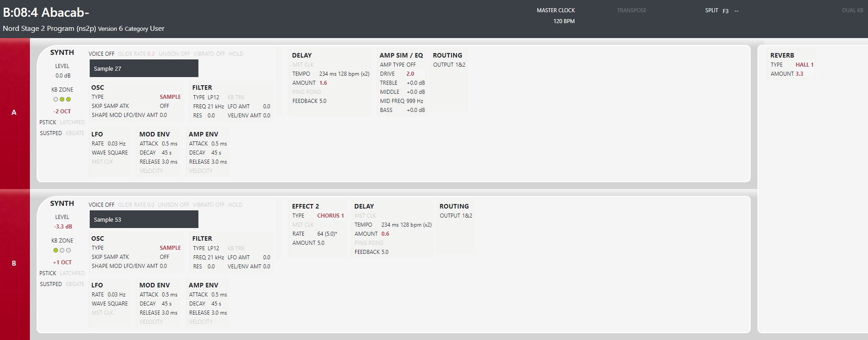
Task: Click slot B ROUTING OUTPUT 1&2
Action: [x=456, y=216]
